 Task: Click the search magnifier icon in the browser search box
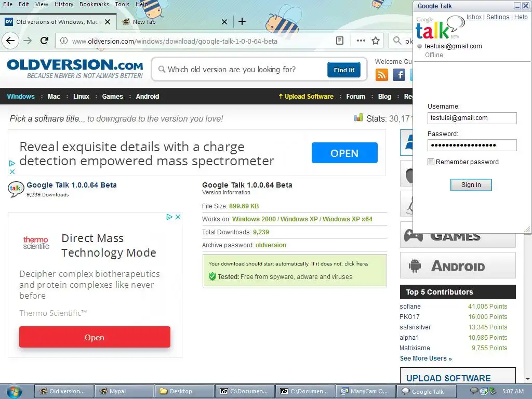click(397, 41)
